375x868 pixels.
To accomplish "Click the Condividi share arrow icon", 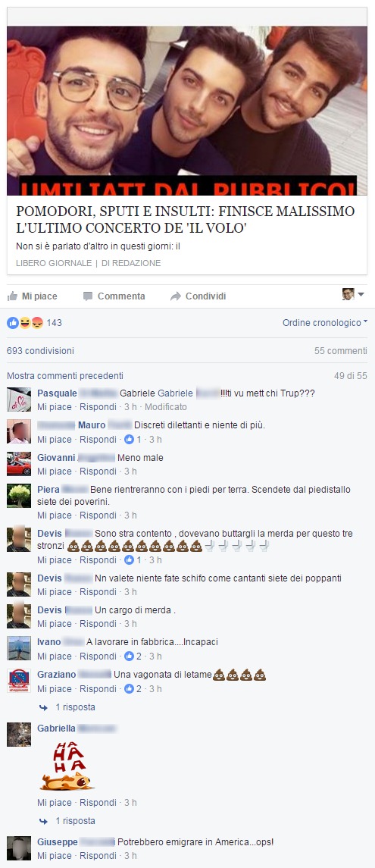I will [176, 296].
